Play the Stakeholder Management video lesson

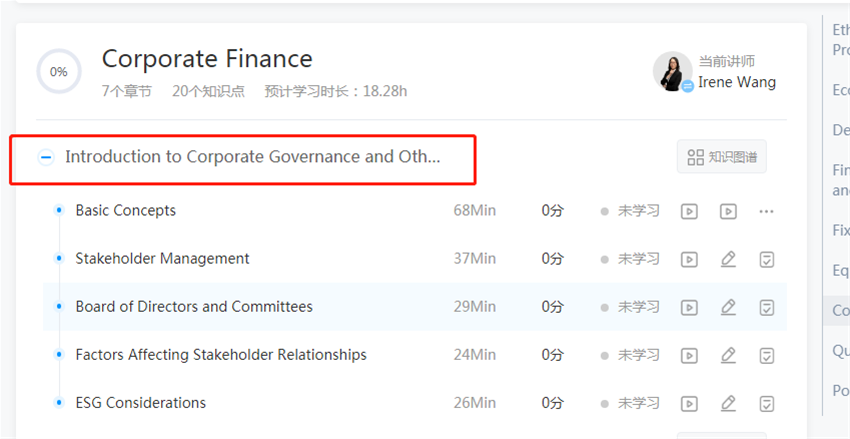pos(689,259)
